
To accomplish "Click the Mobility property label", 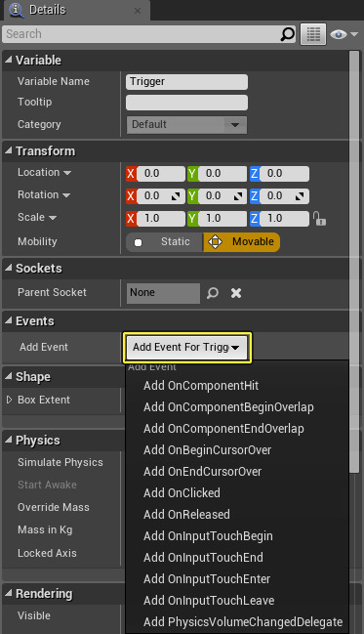I will point(37,242).
